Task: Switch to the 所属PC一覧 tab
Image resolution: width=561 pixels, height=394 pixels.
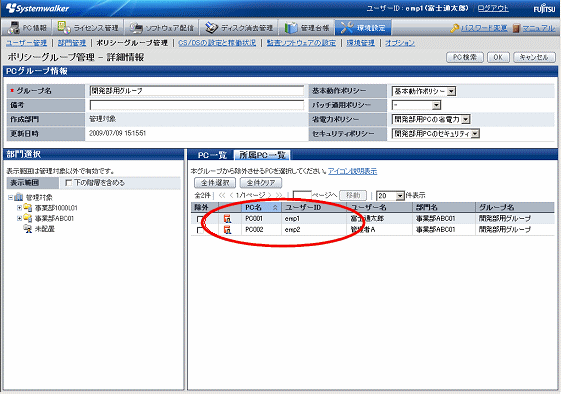Action: pos(262,155)
